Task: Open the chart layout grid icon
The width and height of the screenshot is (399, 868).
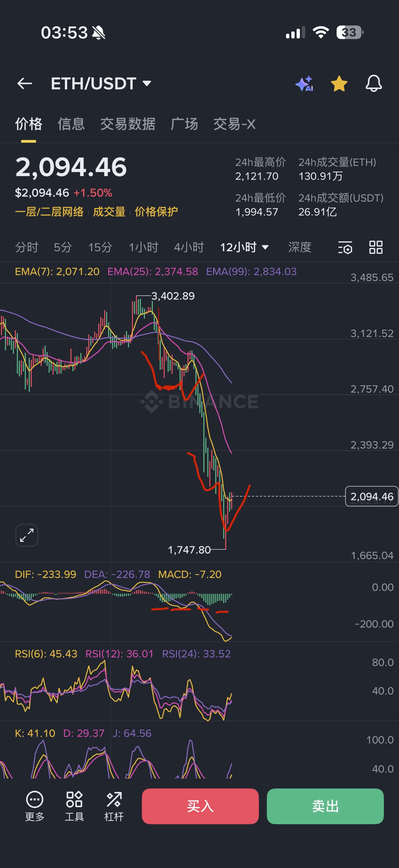Action: coord(376,247)
